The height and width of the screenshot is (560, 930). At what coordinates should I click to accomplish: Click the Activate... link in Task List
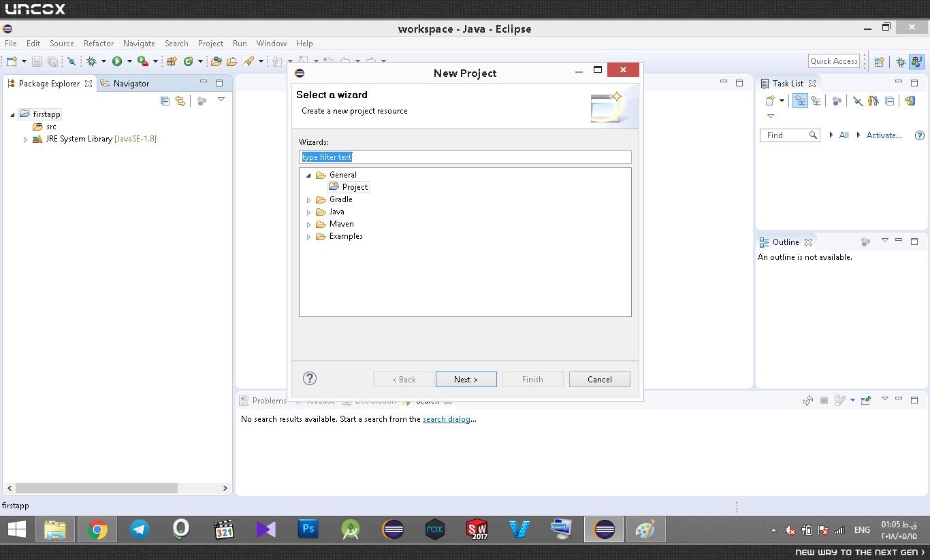coord(884,135)
